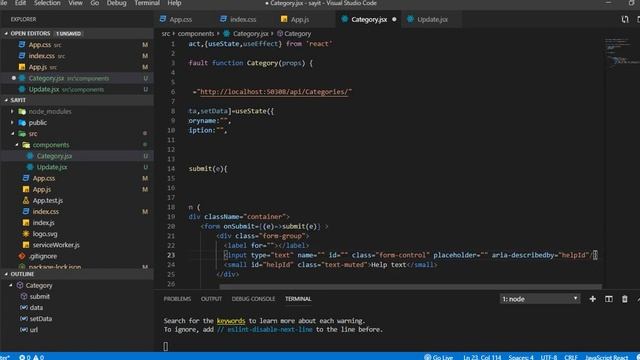Collapse the Category symbol in Outline
640x360 pixels.
(11, 285)
